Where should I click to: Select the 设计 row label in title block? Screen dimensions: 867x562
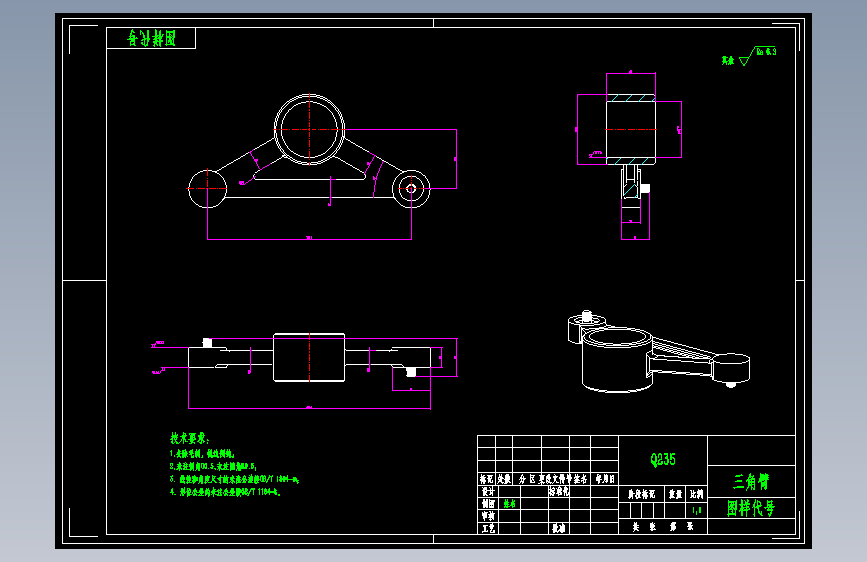coord(488,491)
